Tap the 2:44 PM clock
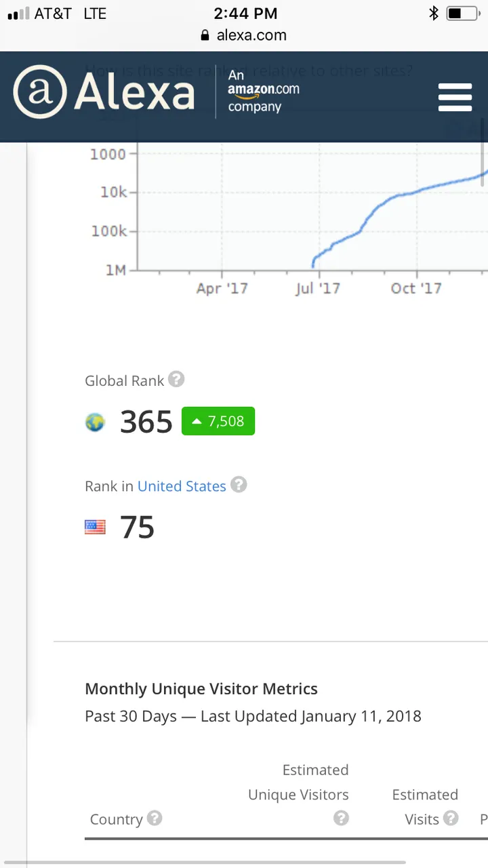Image resolution: width=488 pixels, height=868 pixels. coord(245,14)
